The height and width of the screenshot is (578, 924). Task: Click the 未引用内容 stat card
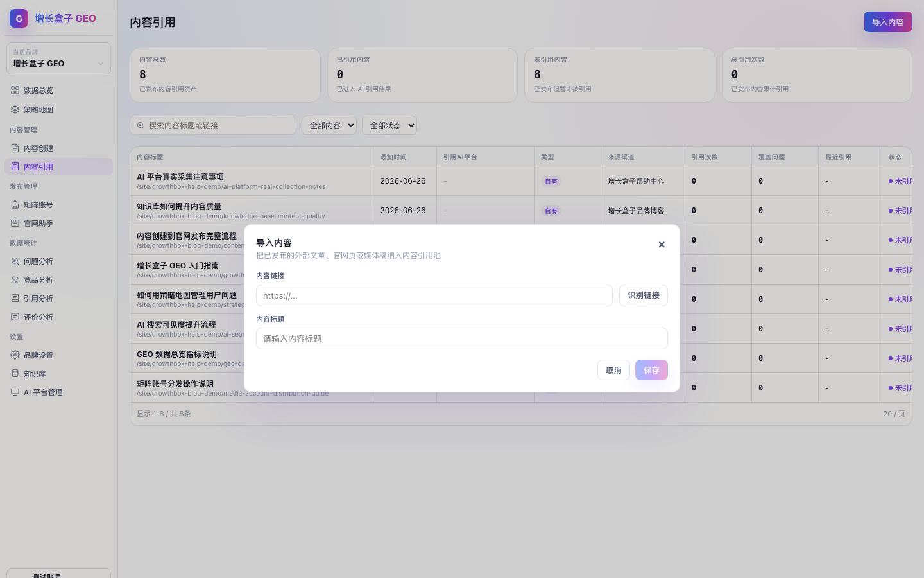620,75
